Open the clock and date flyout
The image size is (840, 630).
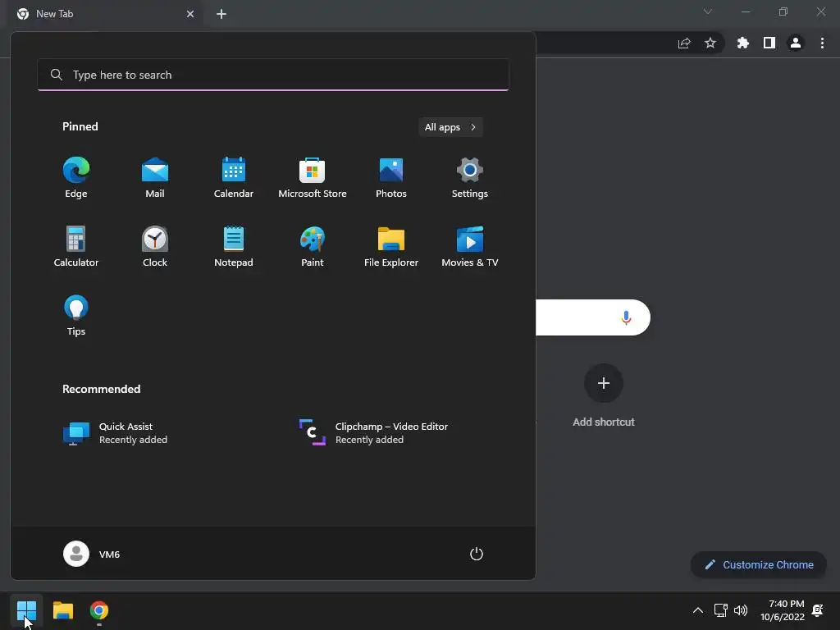782,610
